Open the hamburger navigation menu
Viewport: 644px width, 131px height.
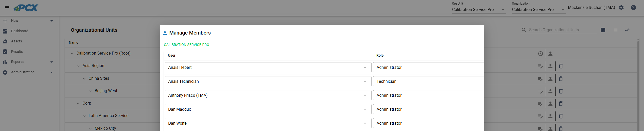[7, 8]
